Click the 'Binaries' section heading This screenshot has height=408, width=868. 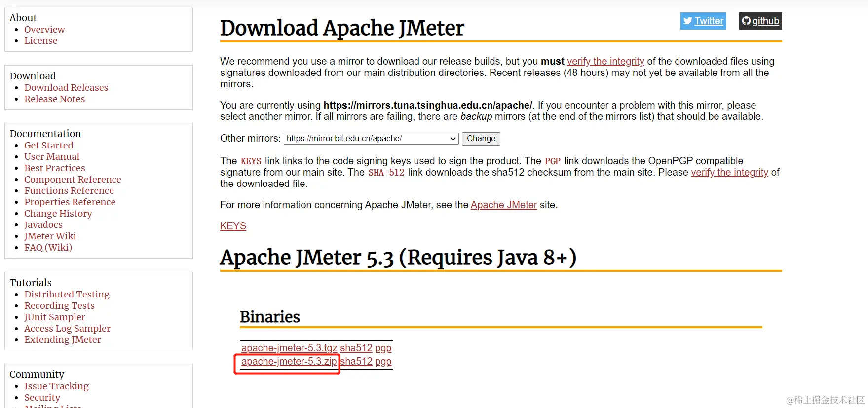pos(270,317)
